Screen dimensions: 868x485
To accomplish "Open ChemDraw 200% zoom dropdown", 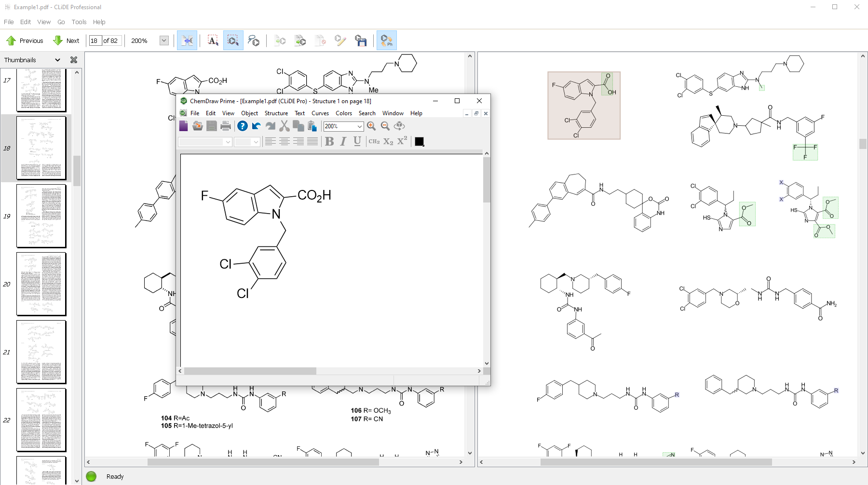I will (359, 126).
